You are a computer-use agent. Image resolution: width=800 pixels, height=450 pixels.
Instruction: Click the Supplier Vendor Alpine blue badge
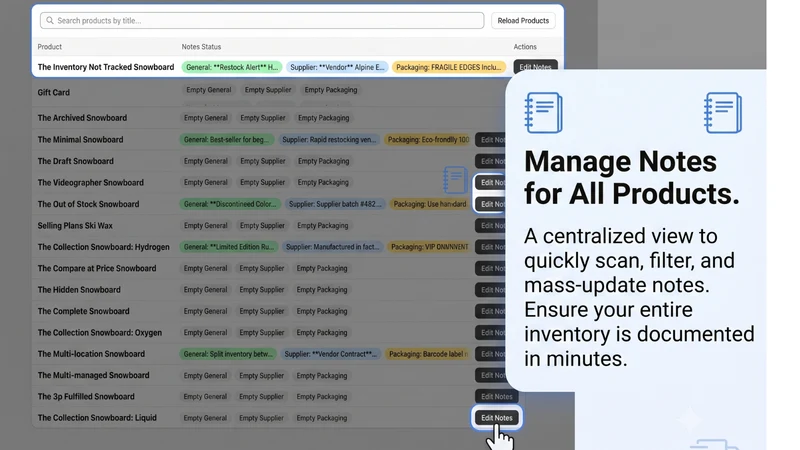[x=337, y=67]
